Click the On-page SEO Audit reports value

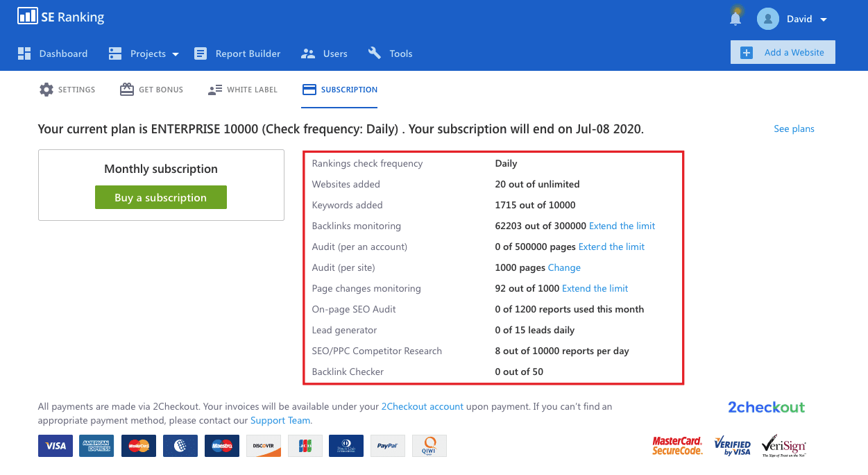point(570,309)
